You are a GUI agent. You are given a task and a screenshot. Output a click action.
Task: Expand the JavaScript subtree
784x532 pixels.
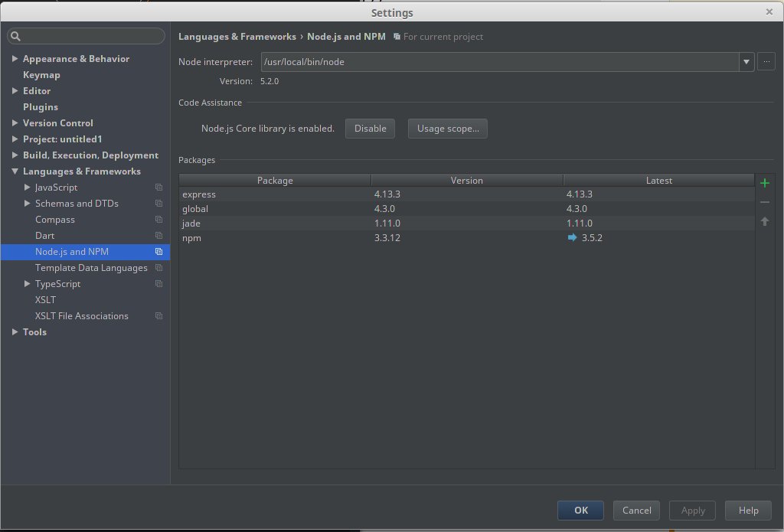pos(27,187)
